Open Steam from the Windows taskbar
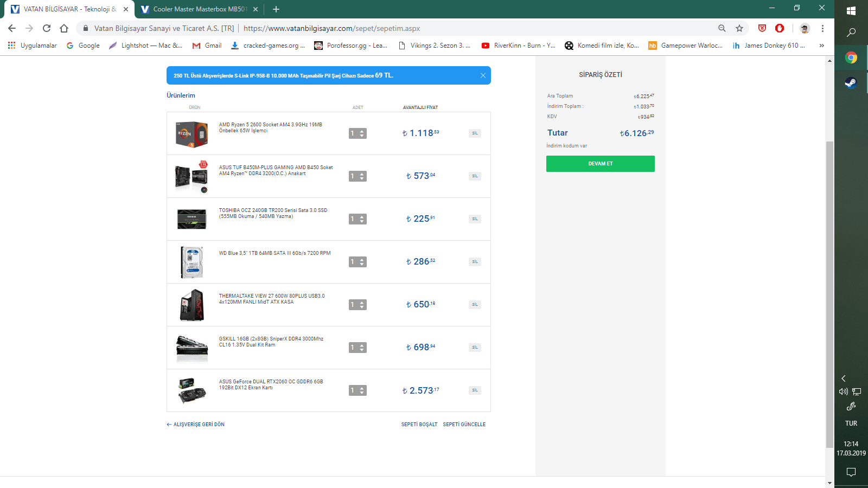Screen dimensions: 868x488 [851, 83]
